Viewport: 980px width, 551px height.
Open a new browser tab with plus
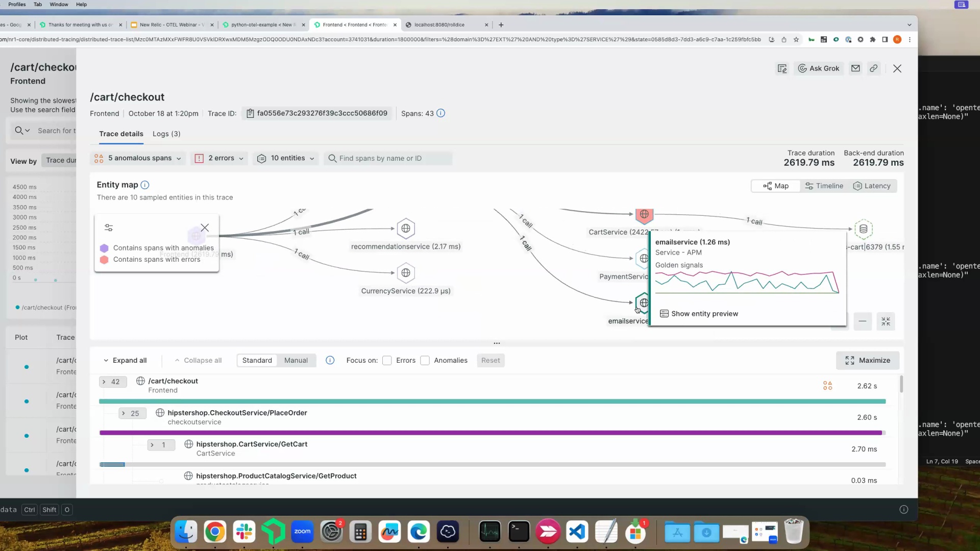[x=501, y=24]
